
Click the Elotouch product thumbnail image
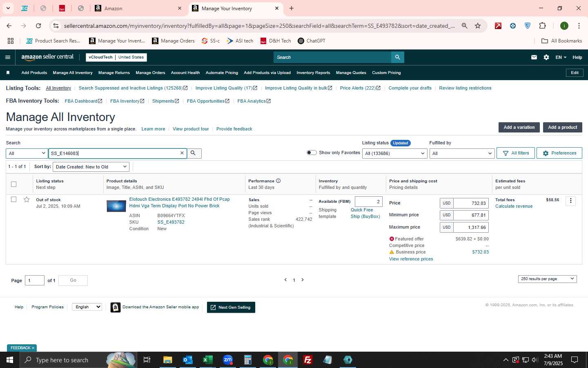pos(116,206)
